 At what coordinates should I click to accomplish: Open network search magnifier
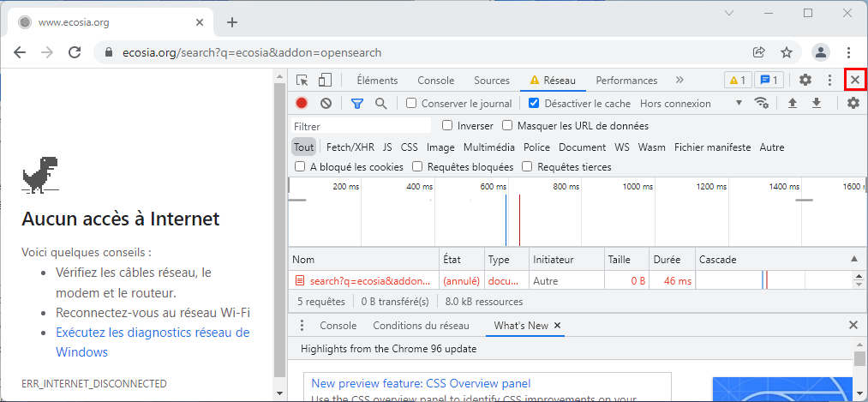380,103
